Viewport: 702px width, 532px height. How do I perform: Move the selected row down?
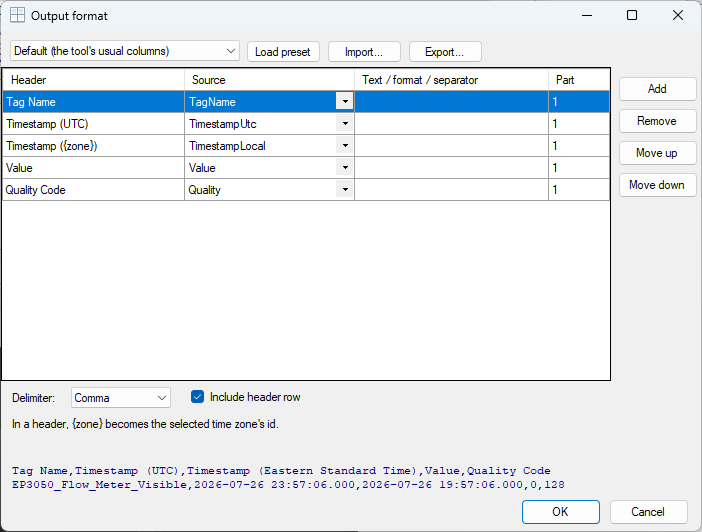click(x=657, y=185)
